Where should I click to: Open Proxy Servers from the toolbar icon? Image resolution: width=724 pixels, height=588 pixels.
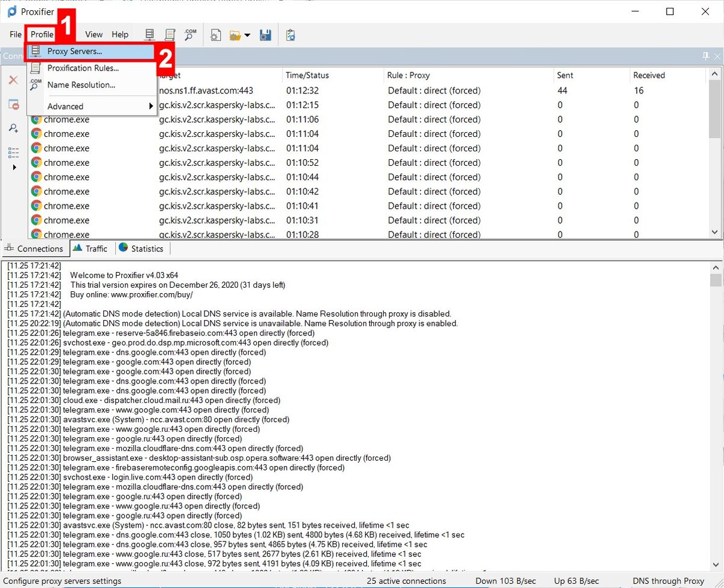point(150,35)
